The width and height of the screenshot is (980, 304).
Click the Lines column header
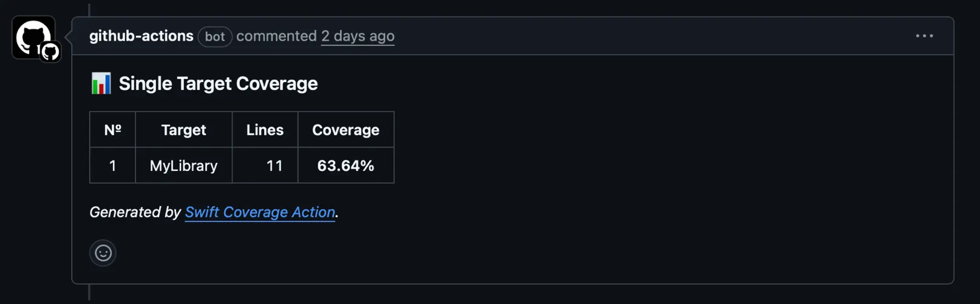point(265,130)
